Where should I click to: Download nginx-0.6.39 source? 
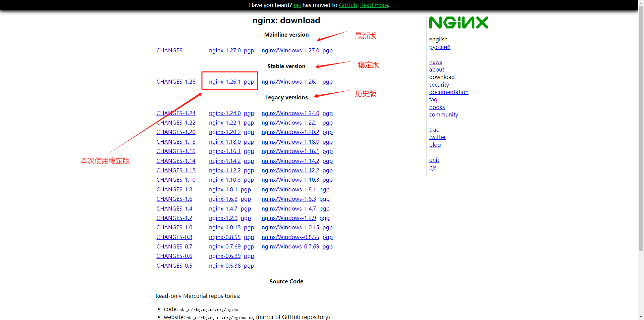(225, 256)
